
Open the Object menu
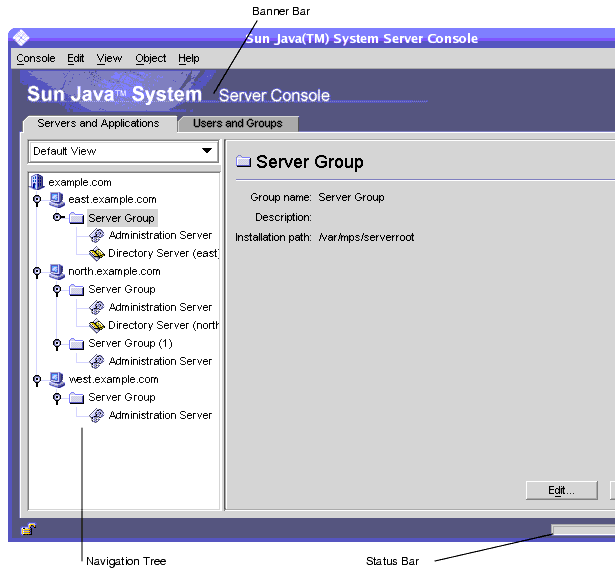151,58
